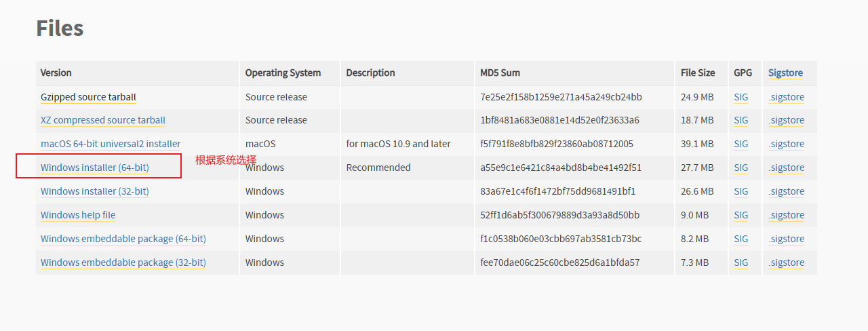Open SIG link for Gzipped source tarball
The image size is (868, 331).
pos(741,97)
